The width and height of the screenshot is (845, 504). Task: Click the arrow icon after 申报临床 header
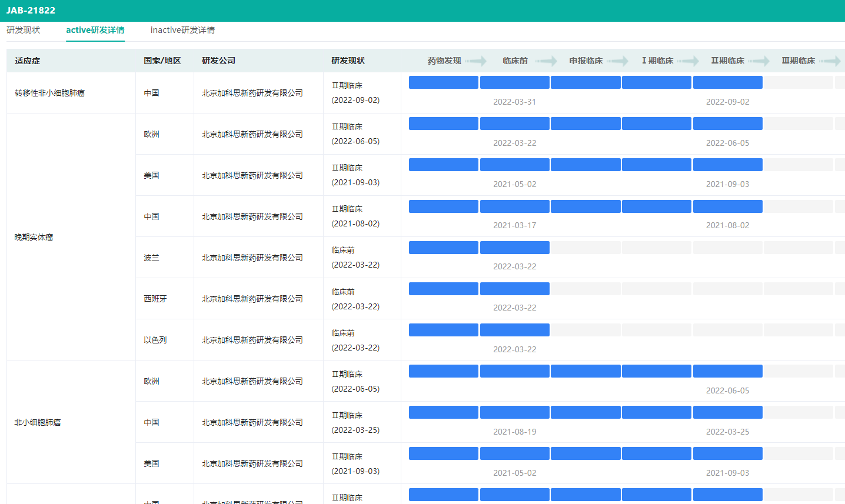tap(617, 61)
